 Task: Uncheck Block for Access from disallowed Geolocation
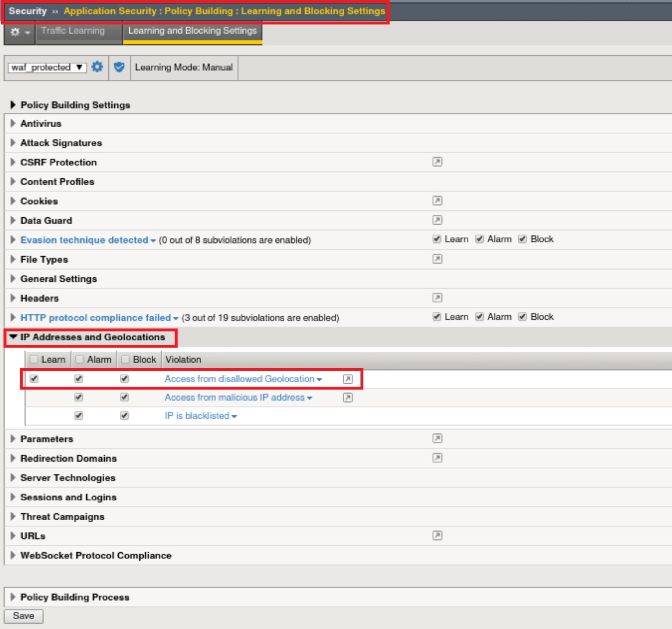[x=125, y=379]
